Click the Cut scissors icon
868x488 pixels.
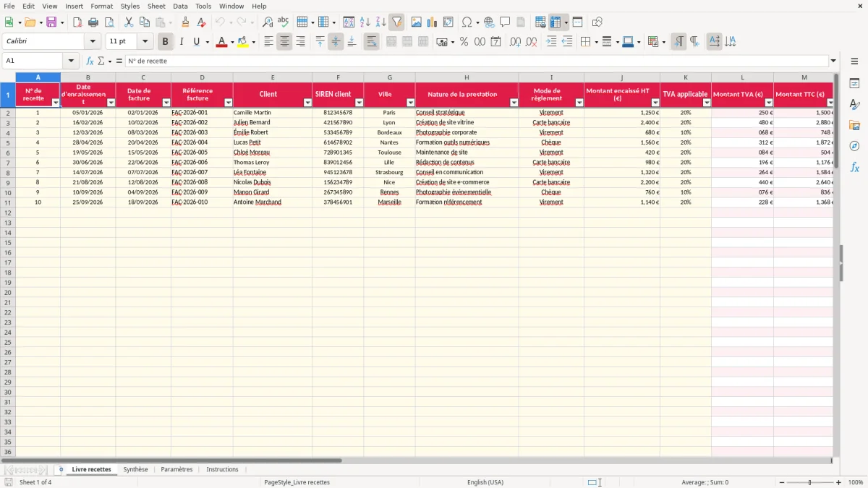coord(129,22)
